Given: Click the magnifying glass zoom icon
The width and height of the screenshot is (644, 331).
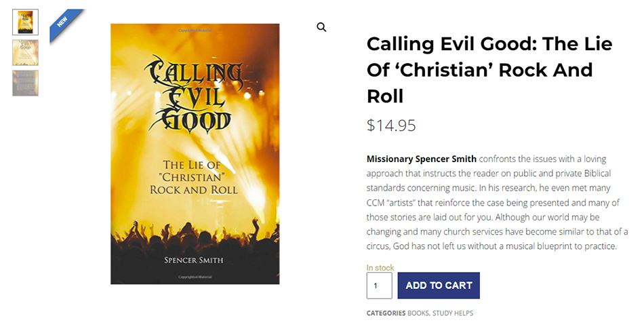Looking at the screenshot, I should [321, 27].
